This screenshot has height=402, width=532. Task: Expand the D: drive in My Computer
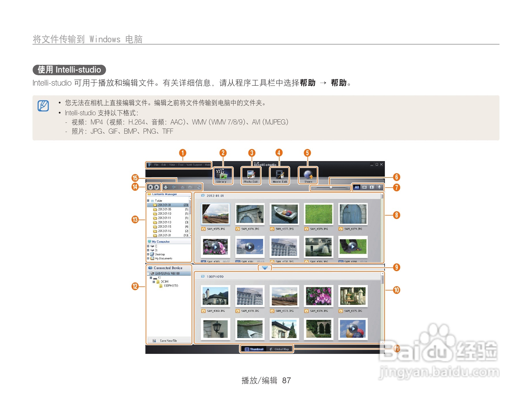(148, 250)
